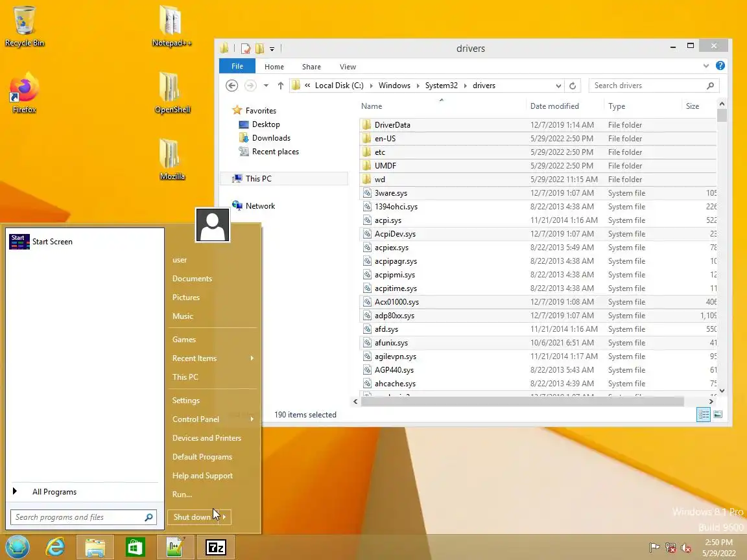Open the OpenShell desktop folder
Viewport: 747px width, 560px height.
coord(171,93)
